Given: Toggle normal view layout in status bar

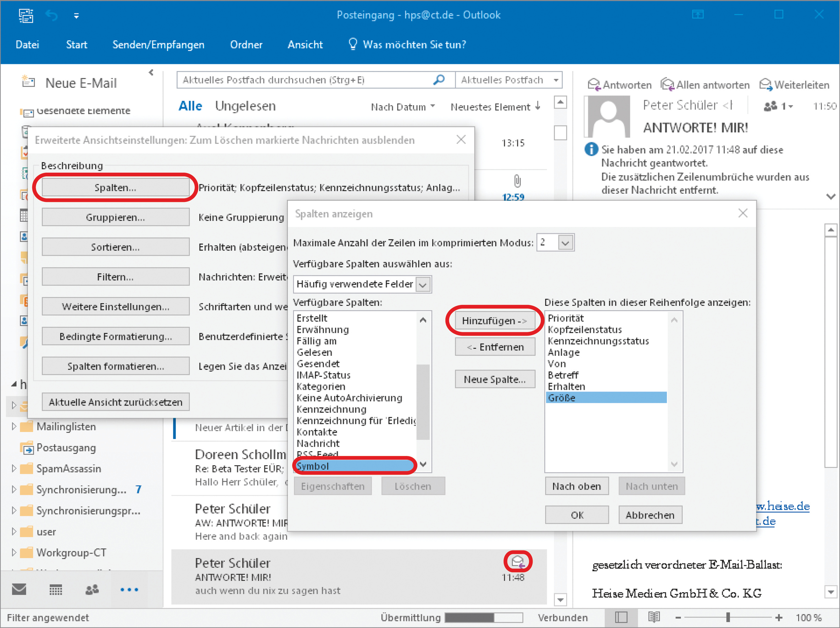Looking at the screenshot, I should click(621, 617).
